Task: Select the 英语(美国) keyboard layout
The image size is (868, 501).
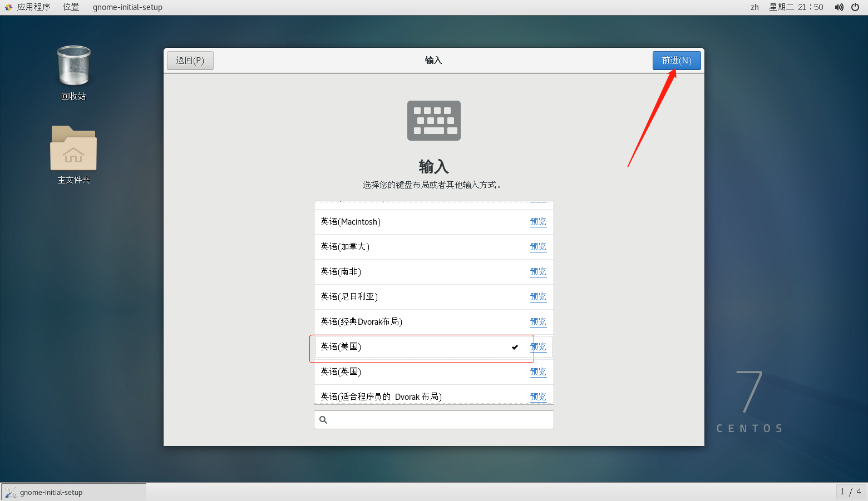Action: point(434,347)
